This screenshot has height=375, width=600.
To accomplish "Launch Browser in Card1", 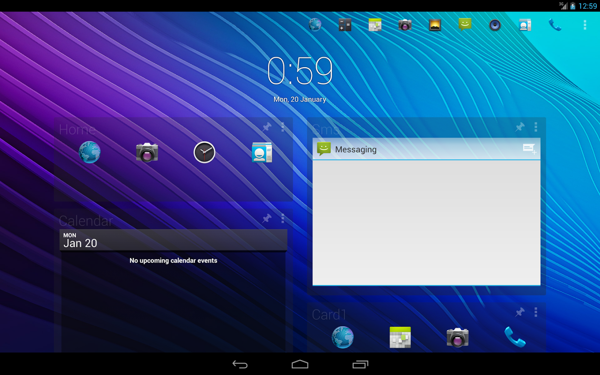I will [x=342, y=337].
